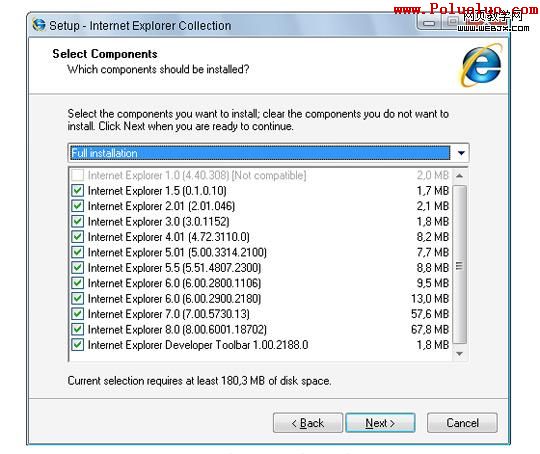The height and width of the screenshot is (454, 540).
Task: Uncheck Internet Explorer 8.0 (8.00.6001.18702)
Action: click(x=77, y=329)
